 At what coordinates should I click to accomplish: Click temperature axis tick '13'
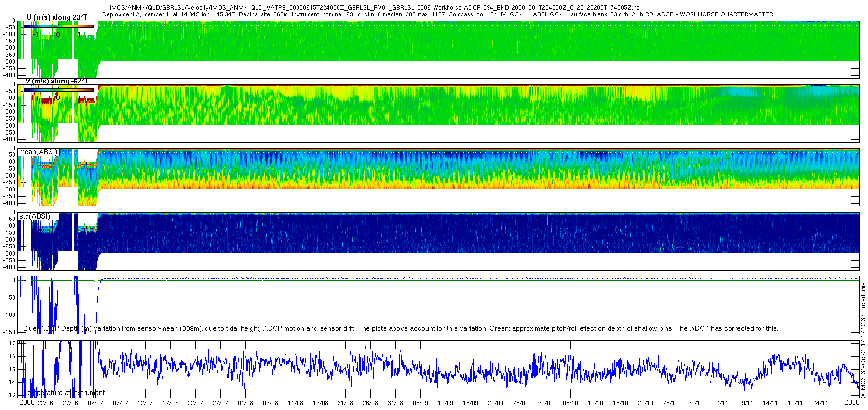coord(12,395)
